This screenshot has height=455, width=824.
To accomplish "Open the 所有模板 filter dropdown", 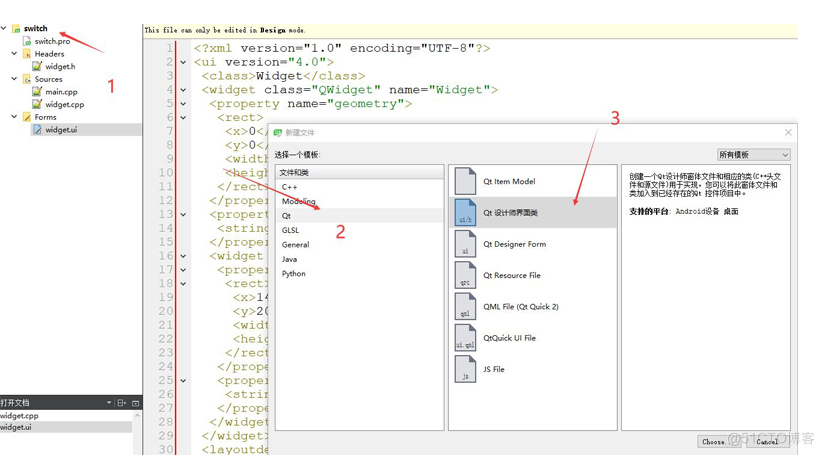I will tap(753, 155).
